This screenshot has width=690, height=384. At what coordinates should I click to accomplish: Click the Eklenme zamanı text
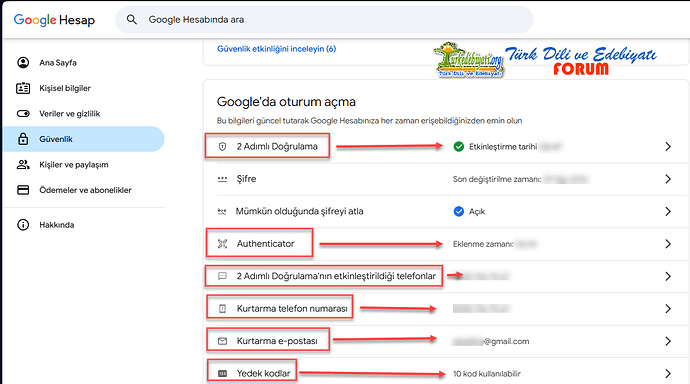[x=483, y=244]
